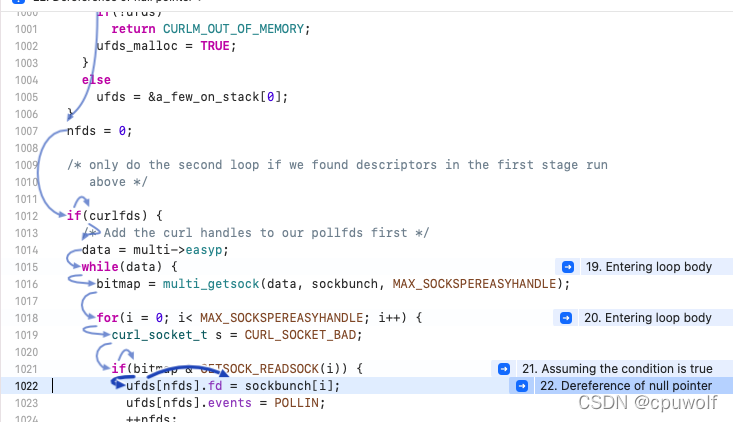733x422 pixels.
Task: Click line number 1014 in gutter
Action: click(26, 250)
